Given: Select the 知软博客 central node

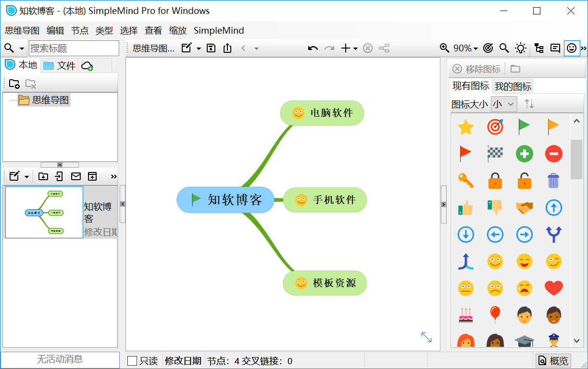Looking at the screenshot, I should point(225,199).
